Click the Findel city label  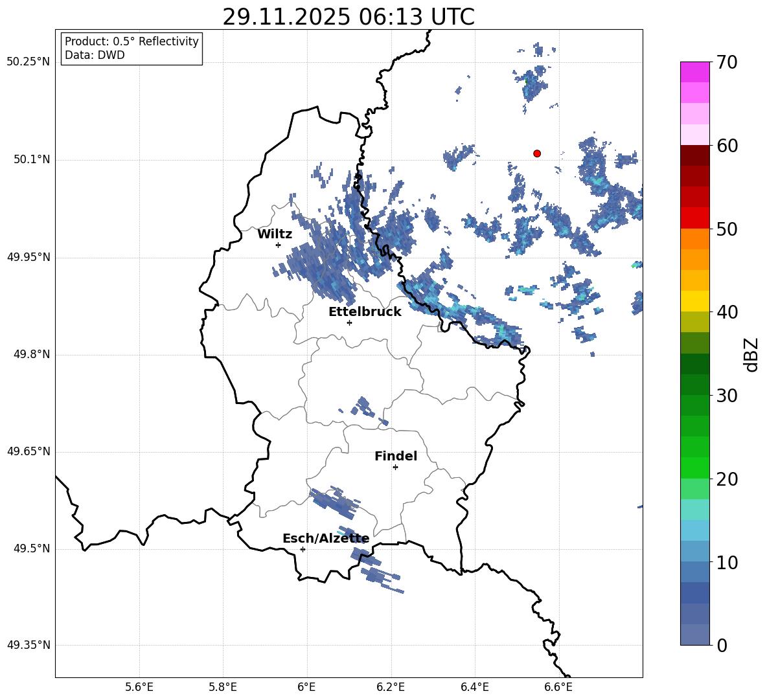pyautogui.click(x=396, y=456)
